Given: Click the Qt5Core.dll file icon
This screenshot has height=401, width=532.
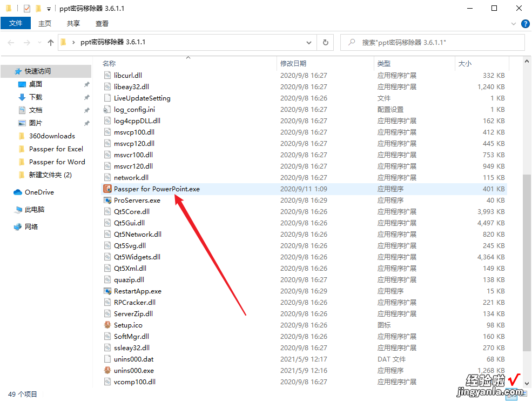Looking at the screenshot, I should (x=107, y=211).
